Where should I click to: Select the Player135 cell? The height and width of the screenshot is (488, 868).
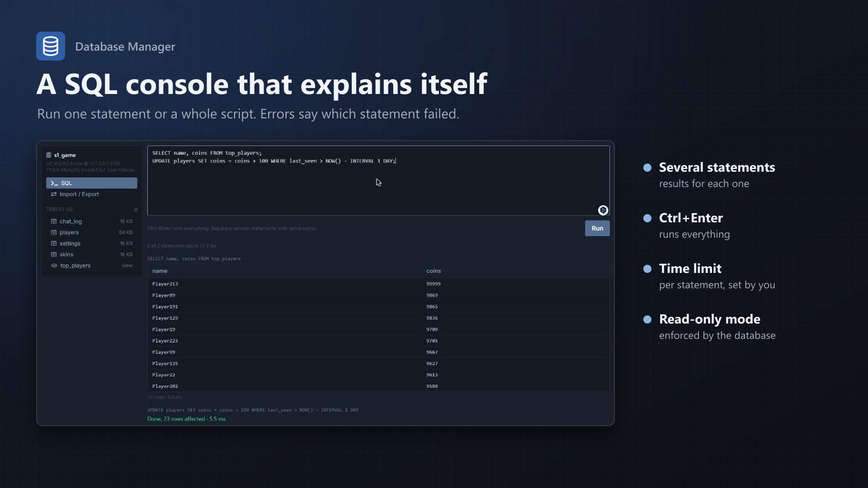pos(165,363)
